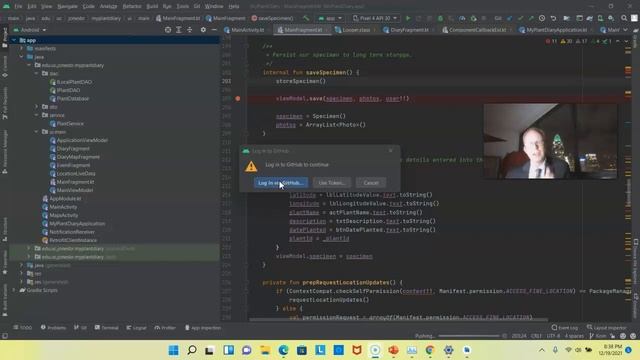
Task: Open the Terminal tool window
Action: point(107,327)
